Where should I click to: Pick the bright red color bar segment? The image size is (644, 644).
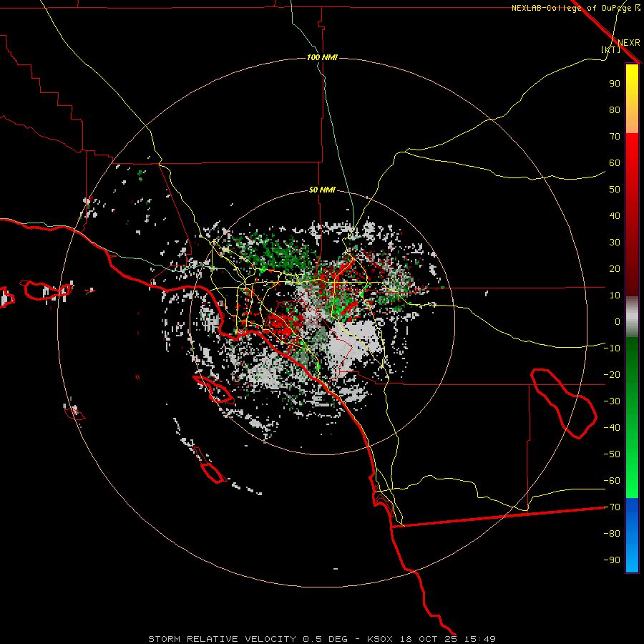click(x=632, y=149)
